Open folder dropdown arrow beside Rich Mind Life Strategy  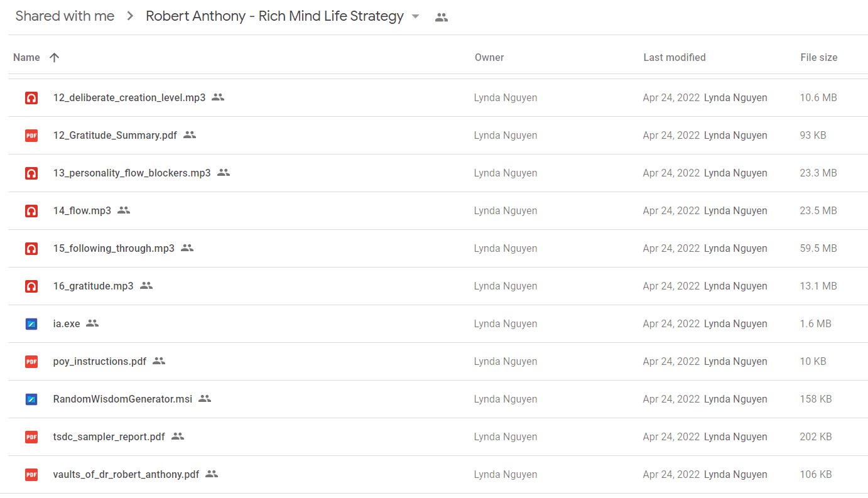click(x=415, y=17)
